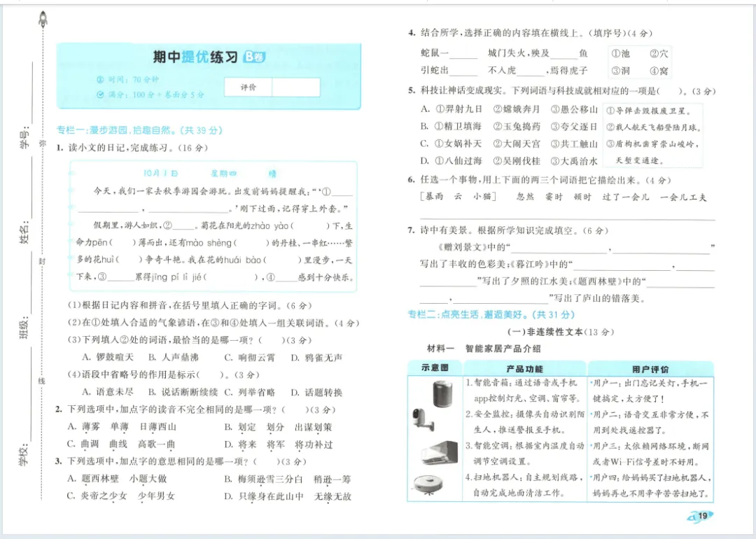Click the blank after pinyin zhào yào
The height and width of the screenshot is (539, 756).
309,225
